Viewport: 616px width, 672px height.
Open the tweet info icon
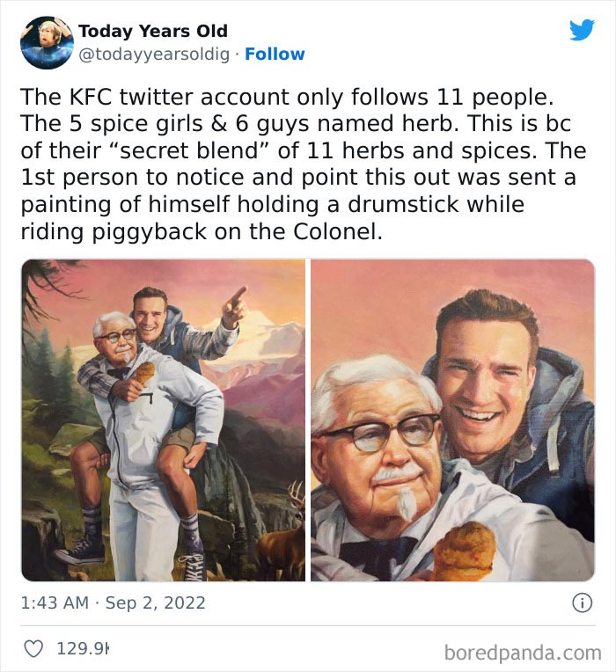point(581,603)
